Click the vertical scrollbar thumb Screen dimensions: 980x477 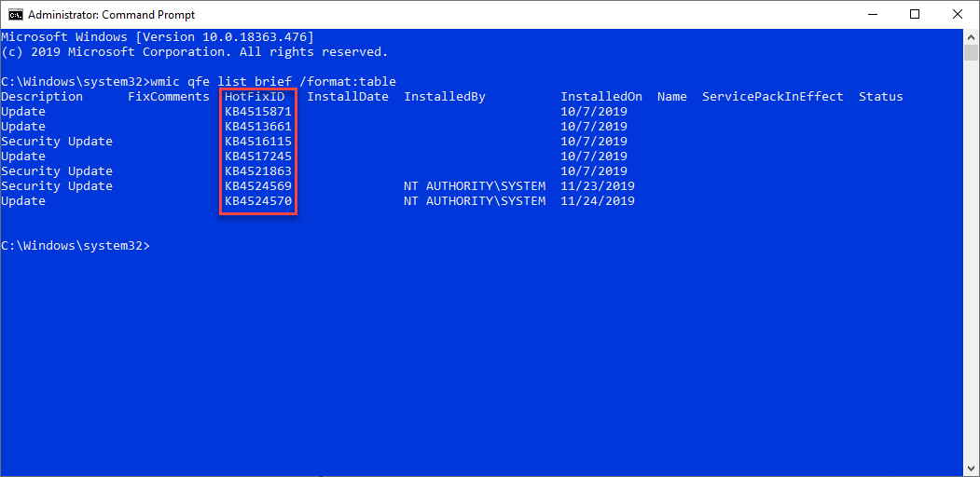point(971,52)
